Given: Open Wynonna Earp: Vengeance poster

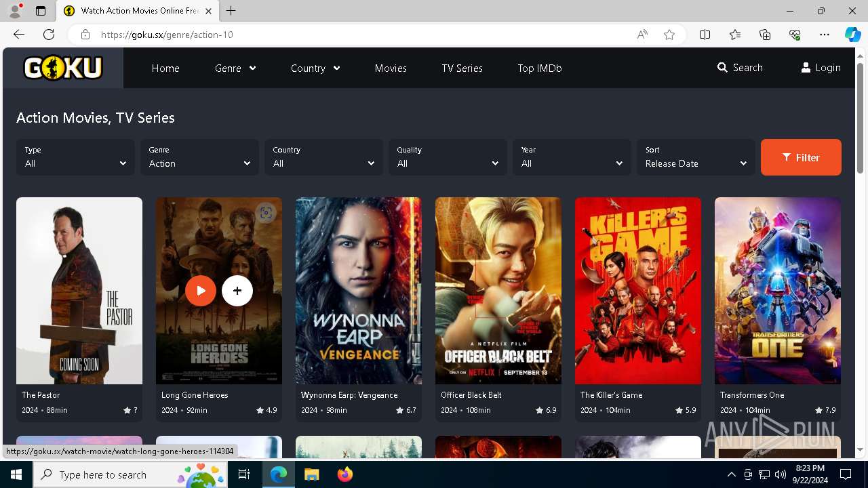Looking at the screenshot, I should tap(359, 291).
